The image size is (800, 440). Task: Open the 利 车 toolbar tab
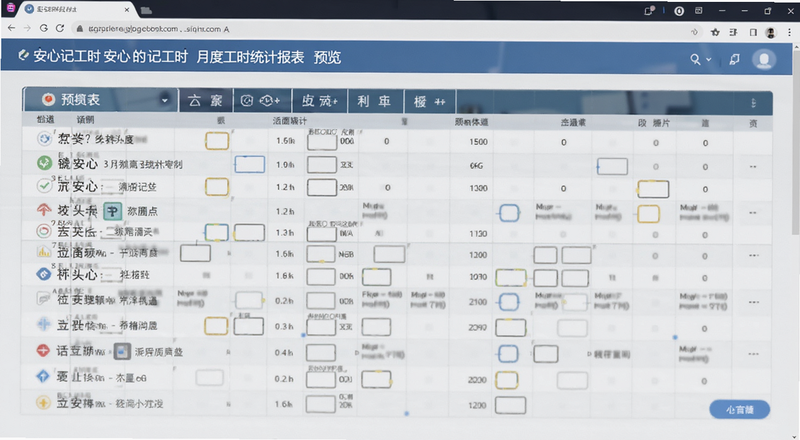[376, 101]
